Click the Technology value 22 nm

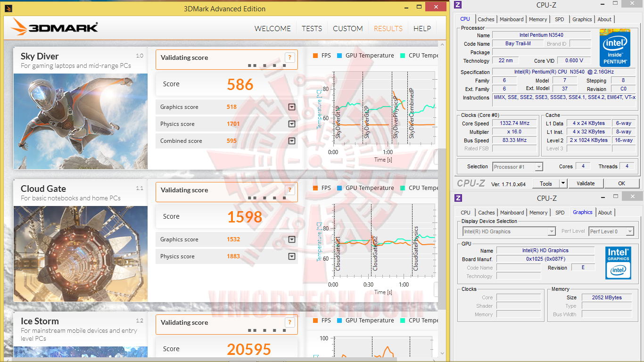pos(505,61)
